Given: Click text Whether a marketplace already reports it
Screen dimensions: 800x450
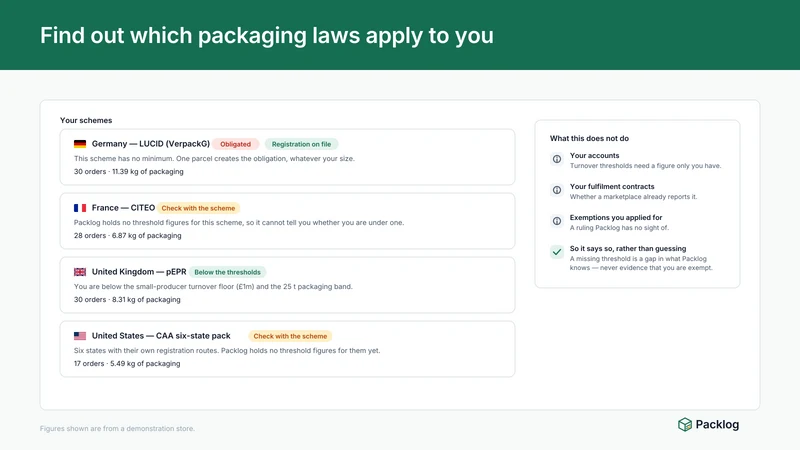Looking at the screenshot, I should tap(633, 197).
